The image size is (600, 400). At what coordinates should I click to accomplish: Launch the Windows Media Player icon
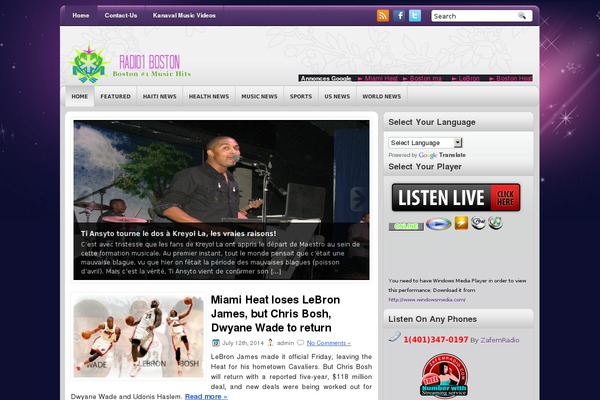pos(438,224)
